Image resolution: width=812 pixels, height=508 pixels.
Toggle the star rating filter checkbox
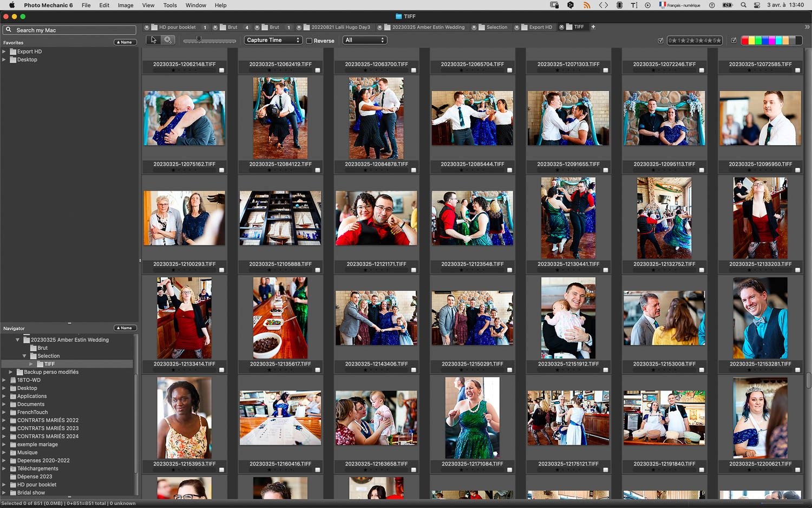click(x=660, y=41)
